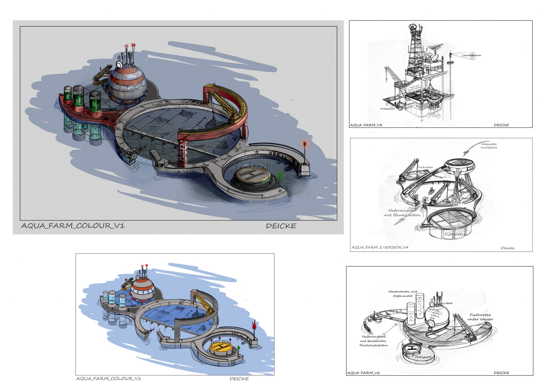The width and height of the screenshot is (541, 392).
Task: Click the large 'AQUA_FARM_COLOUR_V1' caption text
Action: pos(73,226)
